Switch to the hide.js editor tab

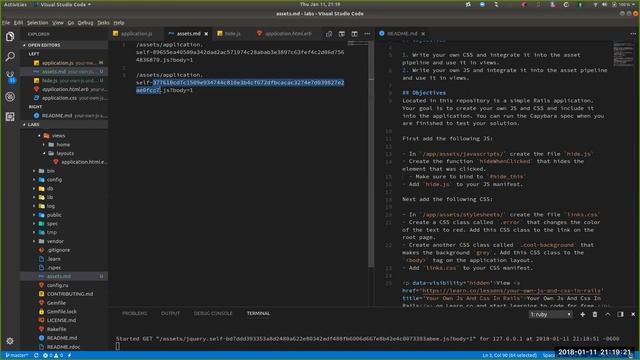(x=232, y=34)
